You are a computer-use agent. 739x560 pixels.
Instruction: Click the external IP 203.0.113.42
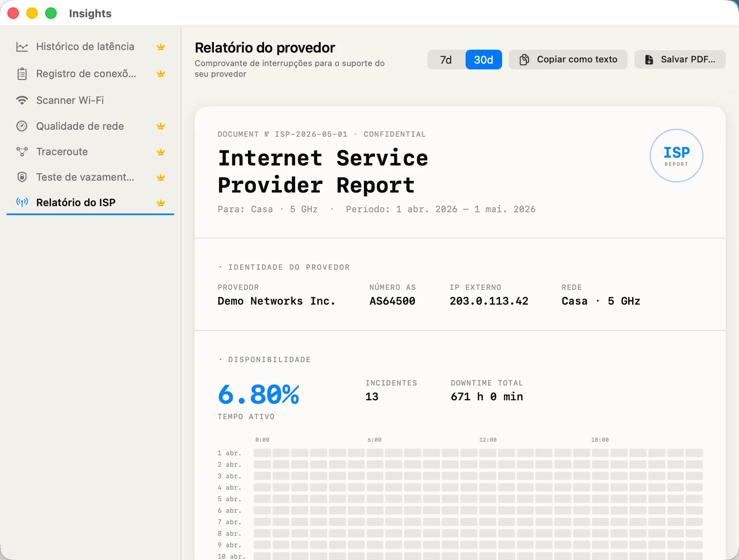click(x=489, y=301)
